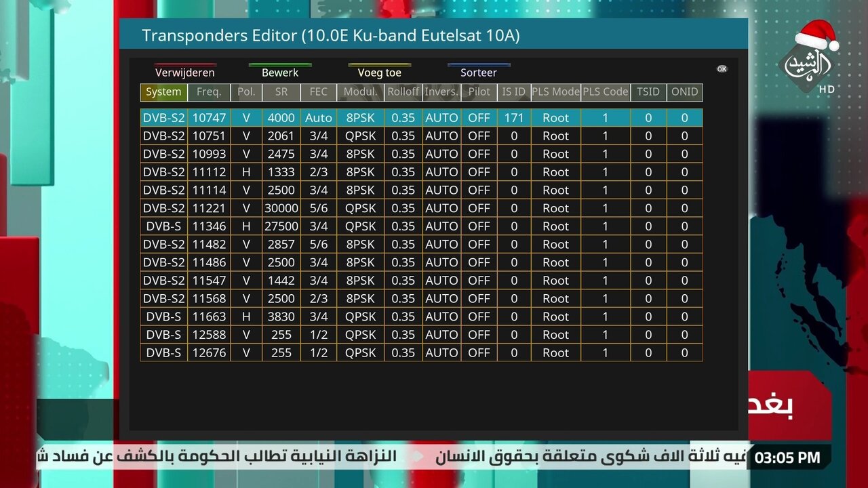Click symbol rate 30000 cell

[281, 208]
